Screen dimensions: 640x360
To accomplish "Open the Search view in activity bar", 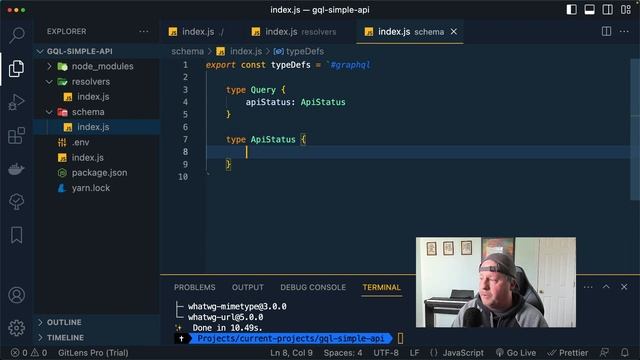I will pos(17,35).
